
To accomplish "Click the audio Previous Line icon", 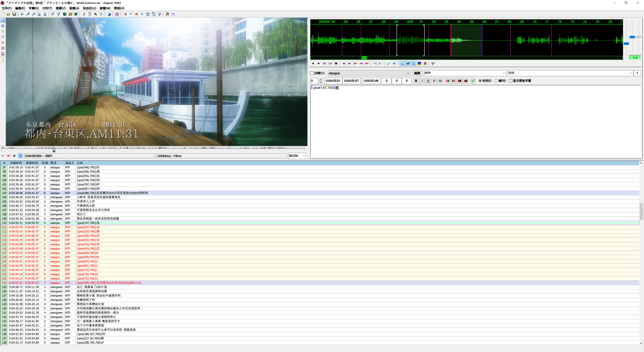I will (313, 64).
